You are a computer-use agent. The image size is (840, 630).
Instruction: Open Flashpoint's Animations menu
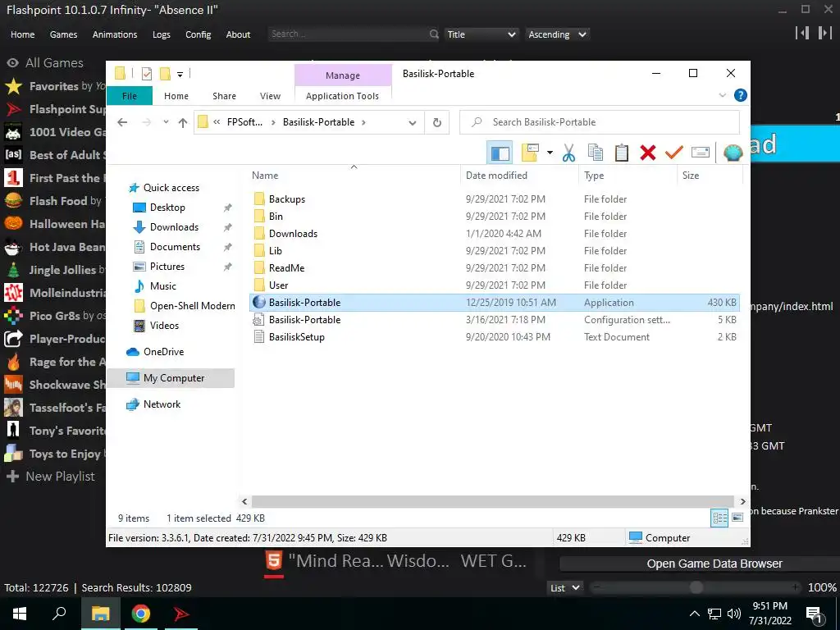pyautogui.click(x=115, y=34)
